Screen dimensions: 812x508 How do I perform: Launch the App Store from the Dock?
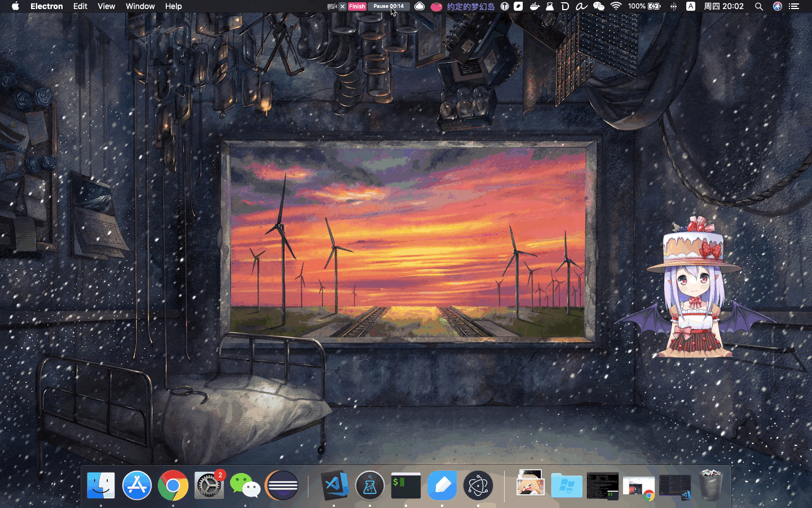(137, 485)
